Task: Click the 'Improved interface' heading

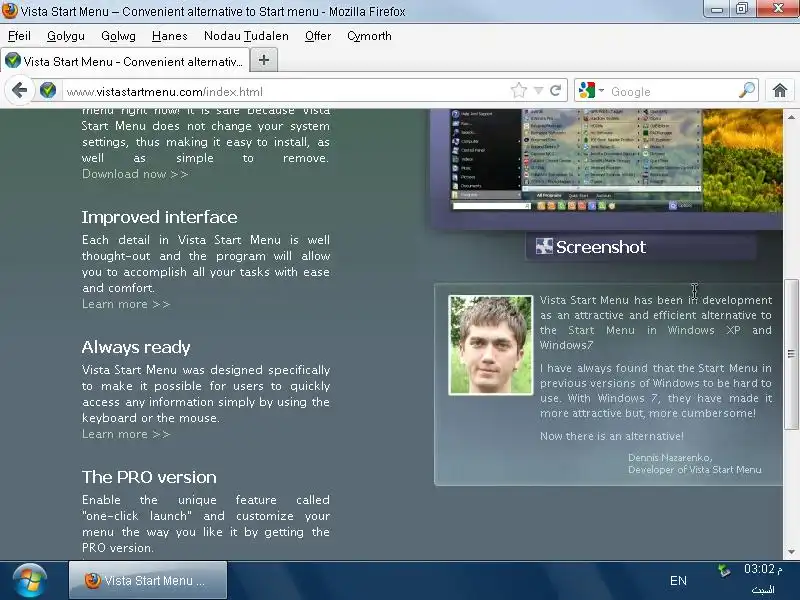Action: coord(159,217)
